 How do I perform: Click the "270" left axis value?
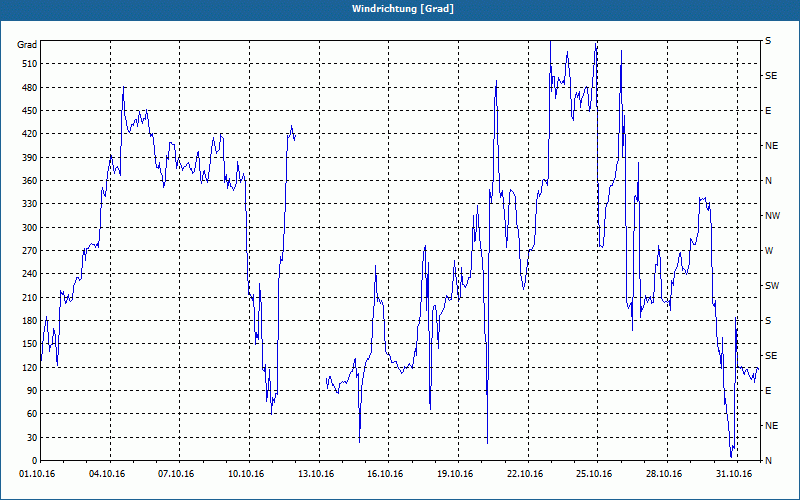[x=30, y=251]
